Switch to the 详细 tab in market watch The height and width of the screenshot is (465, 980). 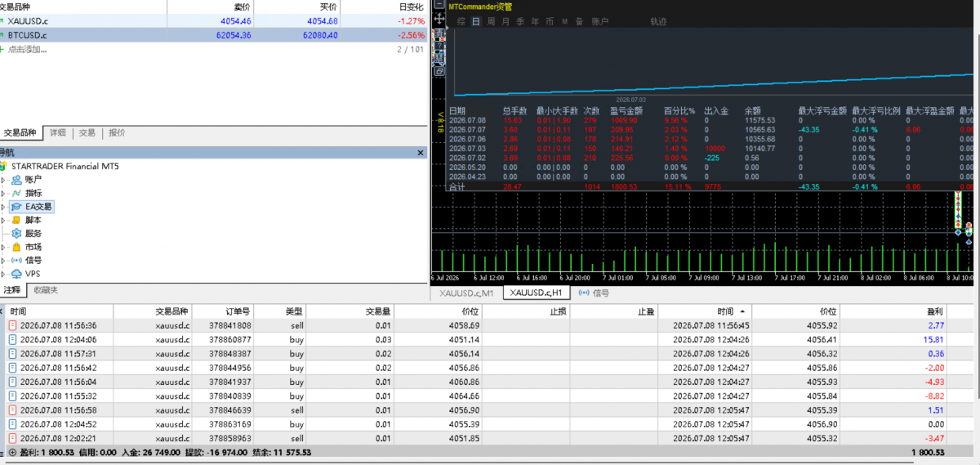[x=57, y=132]
